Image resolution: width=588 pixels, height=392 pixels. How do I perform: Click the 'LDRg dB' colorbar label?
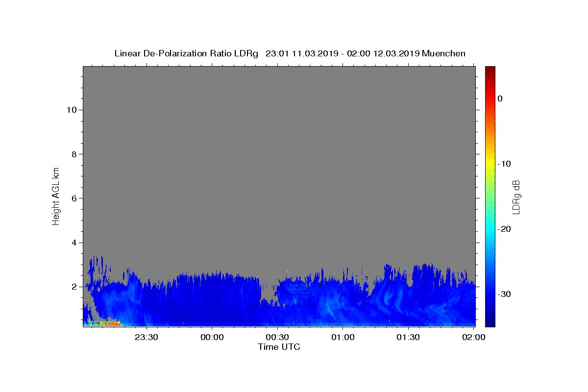point(516,196)
